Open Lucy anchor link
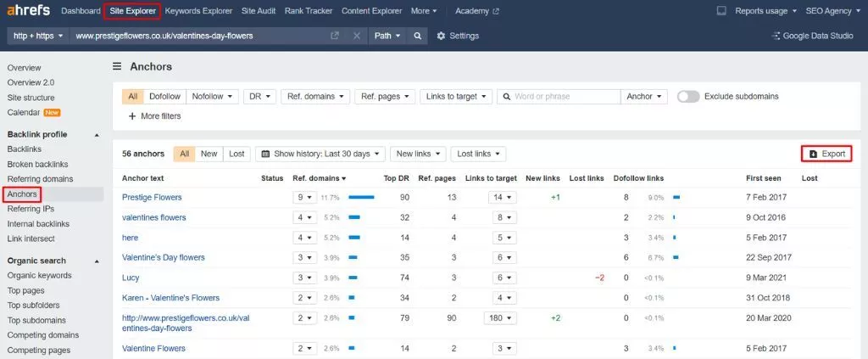The image size is (868, 359). coord(130,278)
